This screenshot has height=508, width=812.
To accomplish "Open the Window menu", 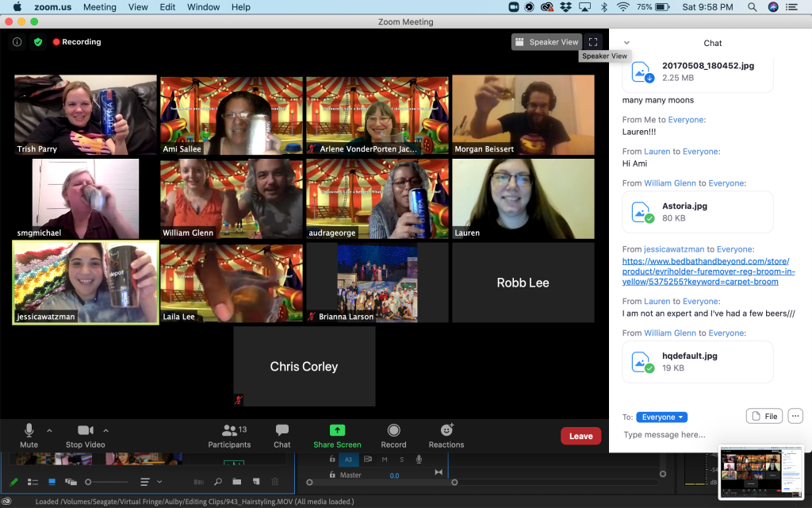I will pyautogui.click(x=204, y=7).
